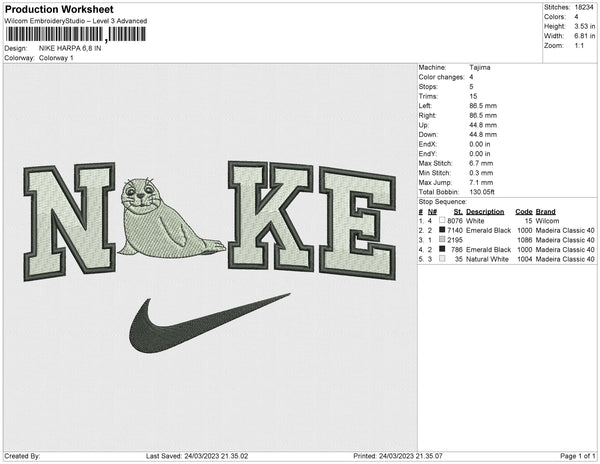Click the 'Created By:' footer label
The width and height of the screenshot is (600, 464).
(22, 456)
